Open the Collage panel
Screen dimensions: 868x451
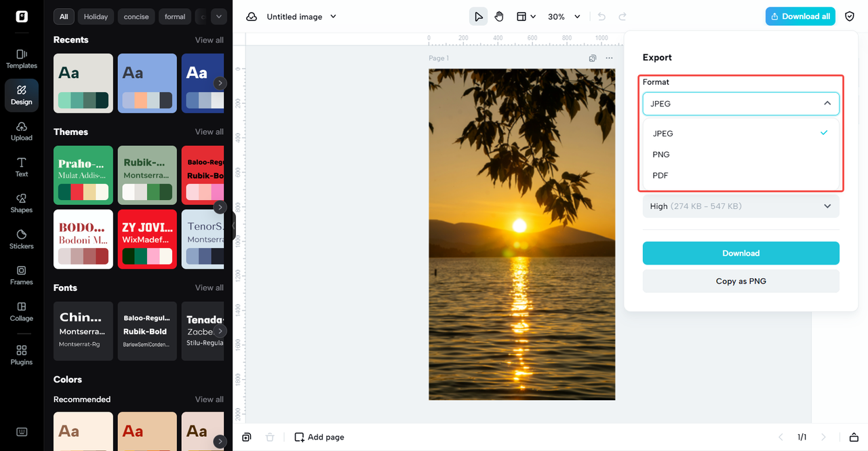[x=21, y=311]
